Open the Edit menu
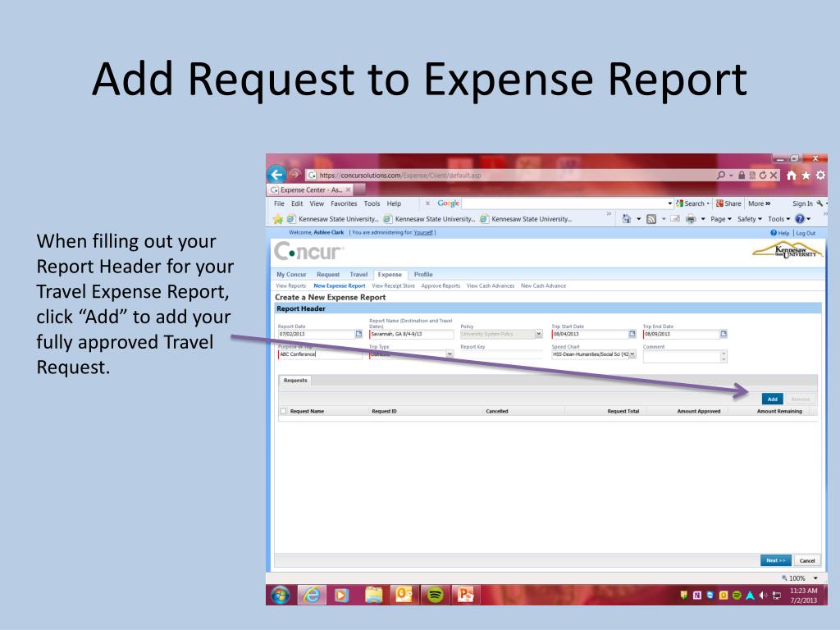Viewport: 840px width, 630px height. (x=297, y=203)
